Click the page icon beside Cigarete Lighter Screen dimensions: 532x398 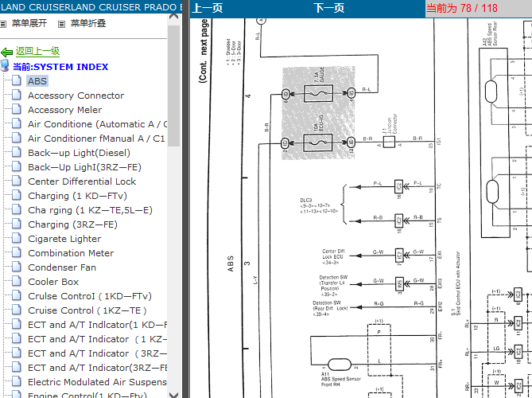(16, 238)
